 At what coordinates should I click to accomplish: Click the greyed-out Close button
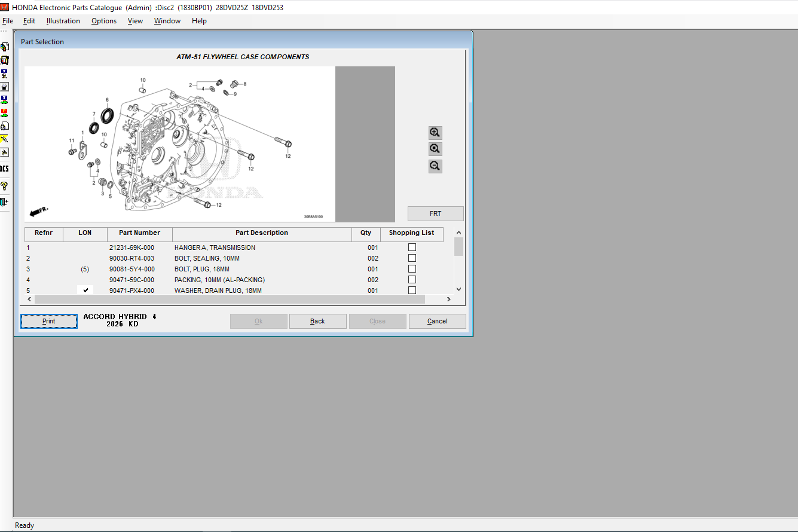377,321
